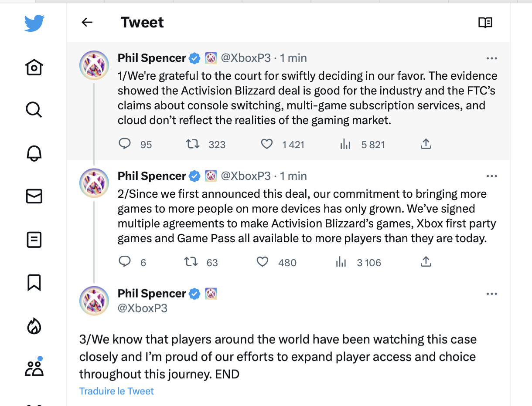This screenshot has height=406, width=532.
Task: Open more options on the second tweet
Action: pyautogui.click(x=491, y=176)
